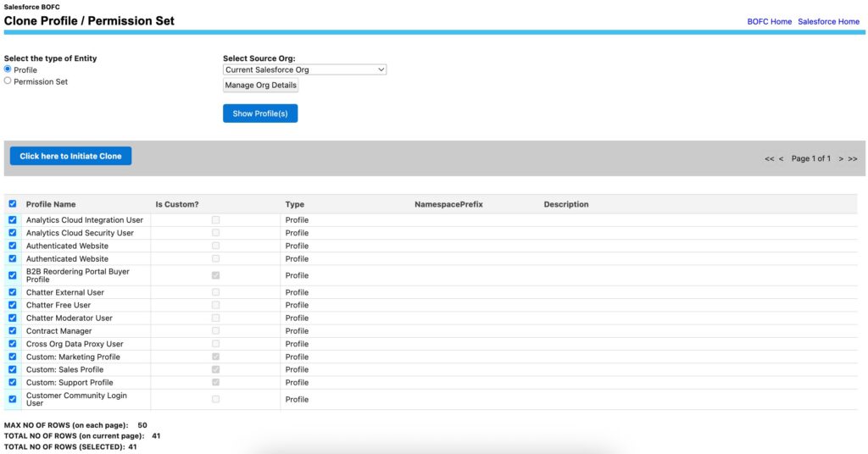Uncheck Custom: Sales Profile row checkbox
Screen dimensions: 868x454
(x=13, y=369)
